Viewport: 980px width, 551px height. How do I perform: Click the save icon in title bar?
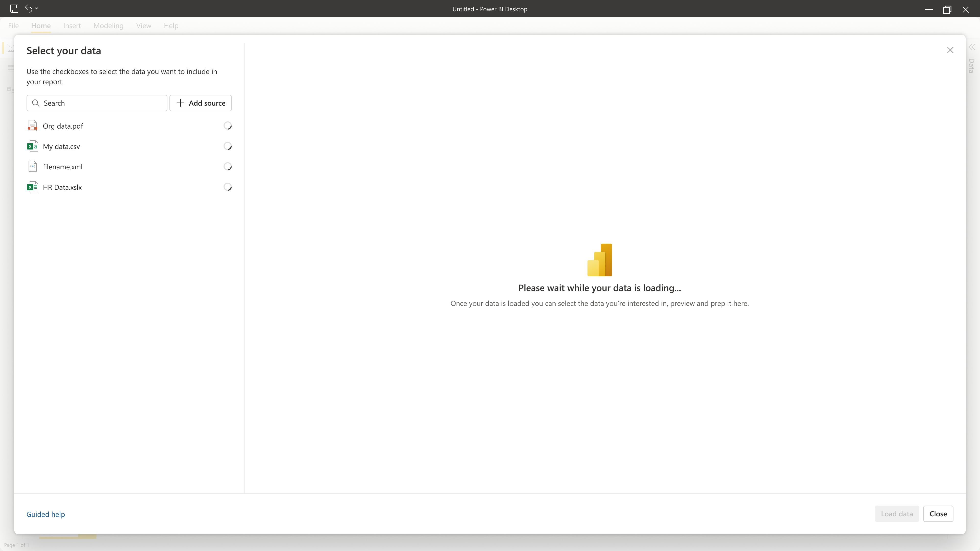[14, 8]
